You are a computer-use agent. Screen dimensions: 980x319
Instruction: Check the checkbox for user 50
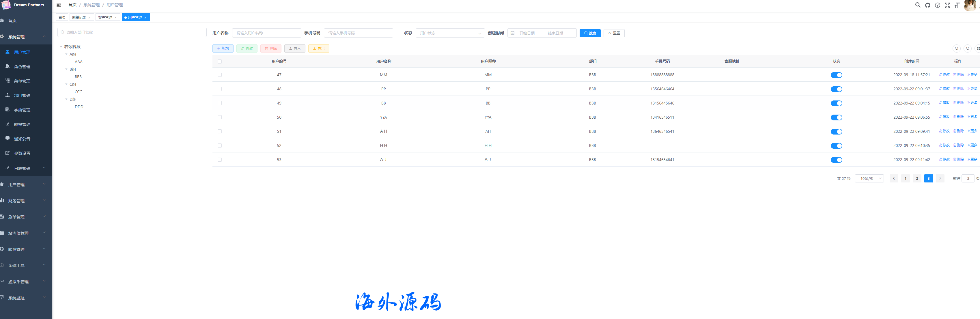click(219, 117)
